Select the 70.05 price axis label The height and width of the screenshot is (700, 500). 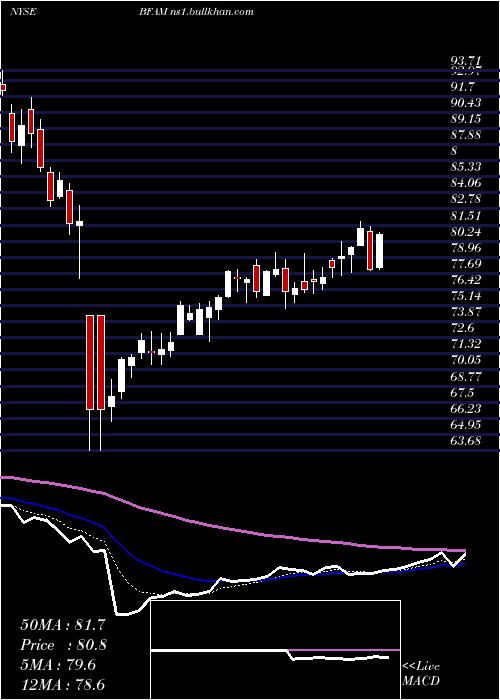pos(466,360)
